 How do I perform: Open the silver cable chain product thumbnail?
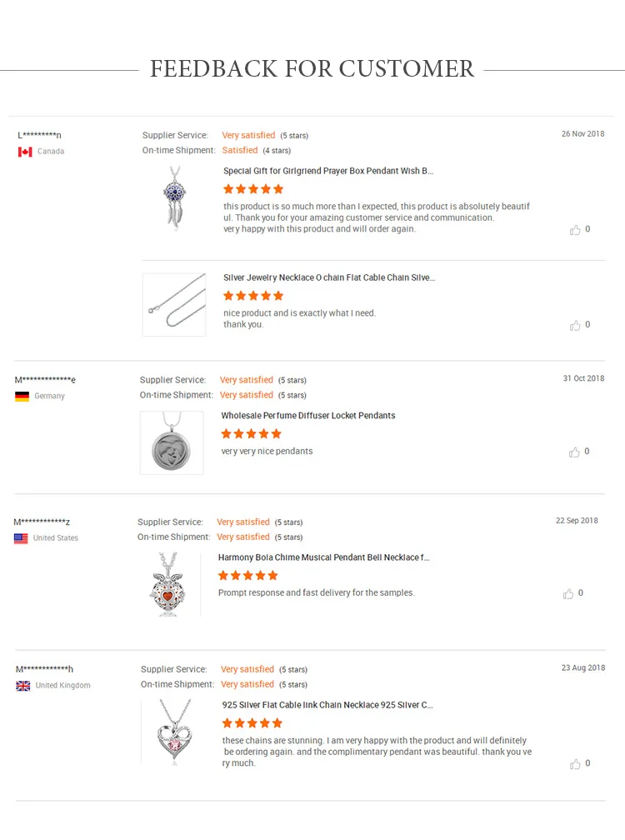(174, 305)
